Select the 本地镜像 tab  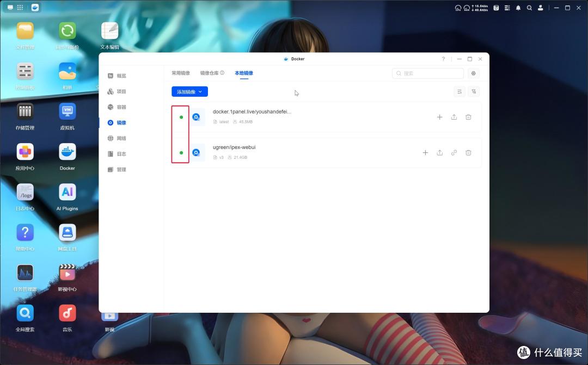click(x=244, y=73)
